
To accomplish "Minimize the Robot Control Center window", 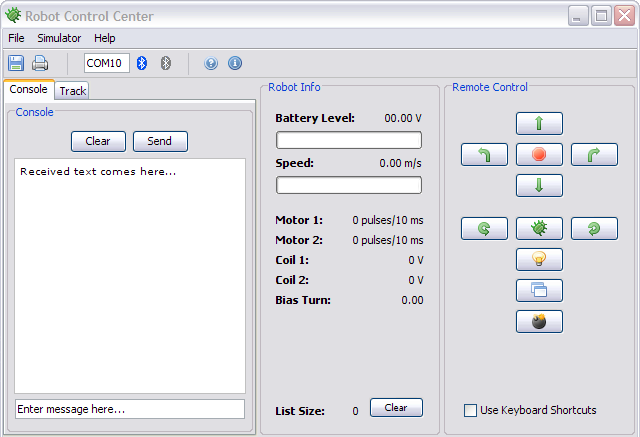I will 578,16.
